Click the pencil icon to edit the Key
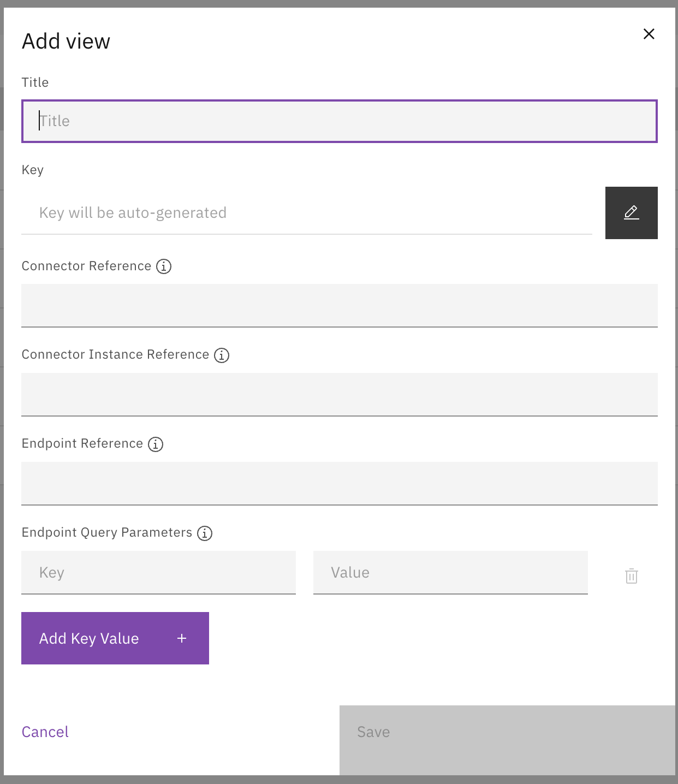Viewport: 678px width, 784px height. [631, 213]
